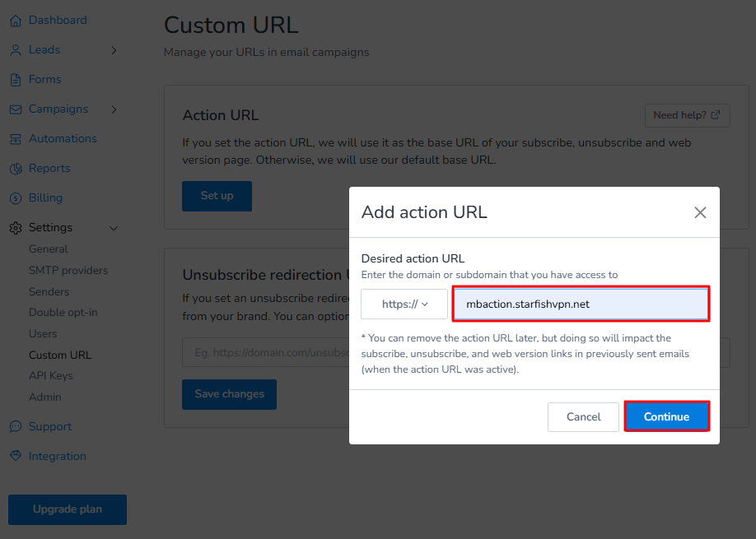
Task: Go to Forms page
Action: 44,80
